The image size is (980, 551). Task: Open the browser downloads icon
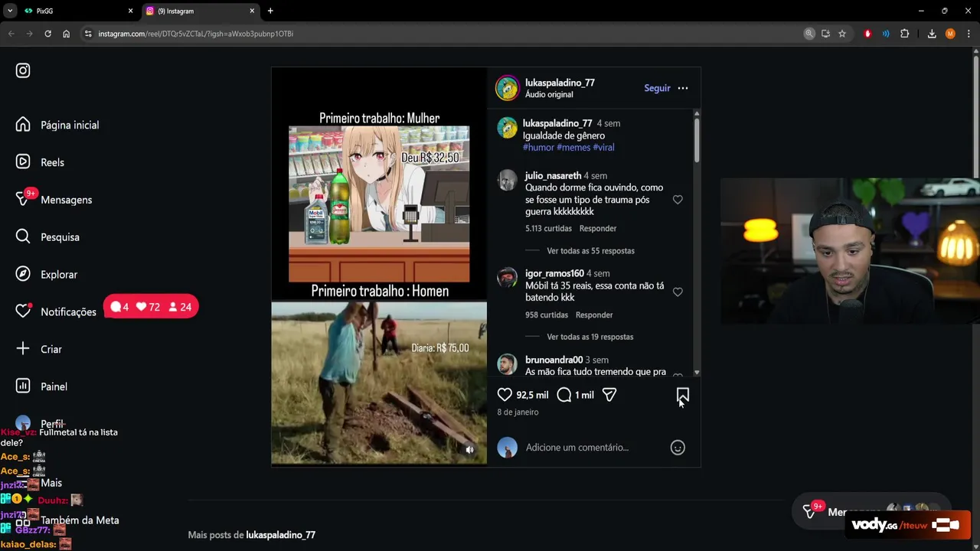point(932,34)
